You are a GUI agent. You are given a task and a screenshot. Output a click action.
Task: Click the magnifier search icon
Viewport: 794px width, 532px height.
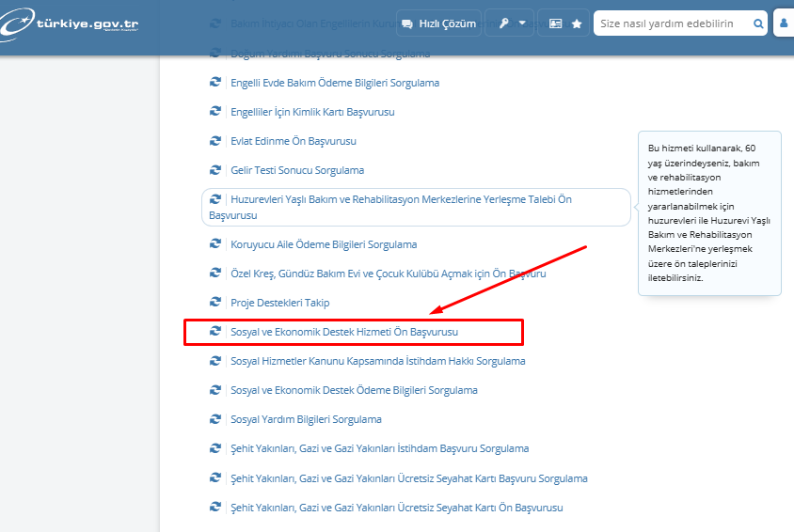[758, 23]
